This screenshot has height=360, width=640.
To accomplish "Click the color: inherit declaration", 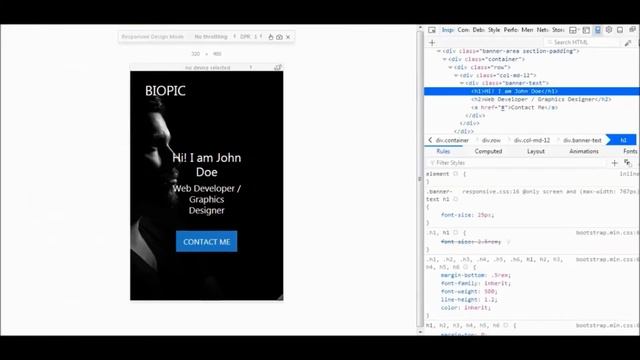I will pyautogui.click(x=466, y=308).
